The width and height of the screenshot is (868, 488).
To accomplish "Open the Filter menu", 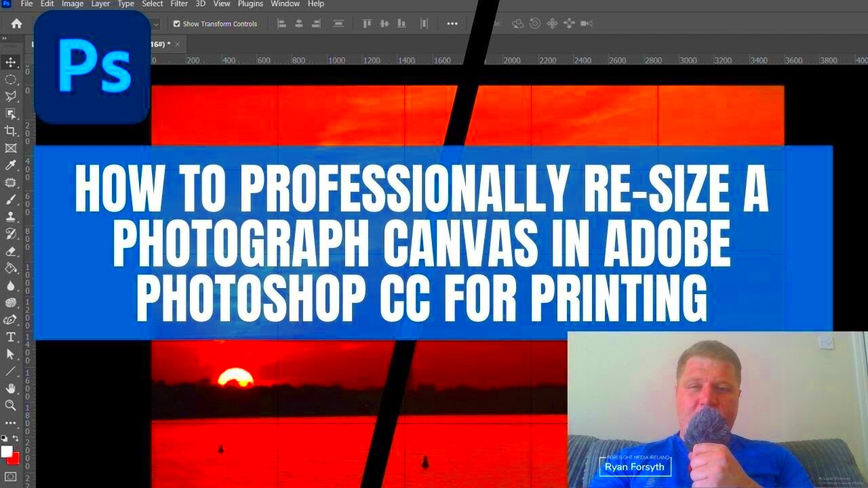I will [x=179, y=4].
